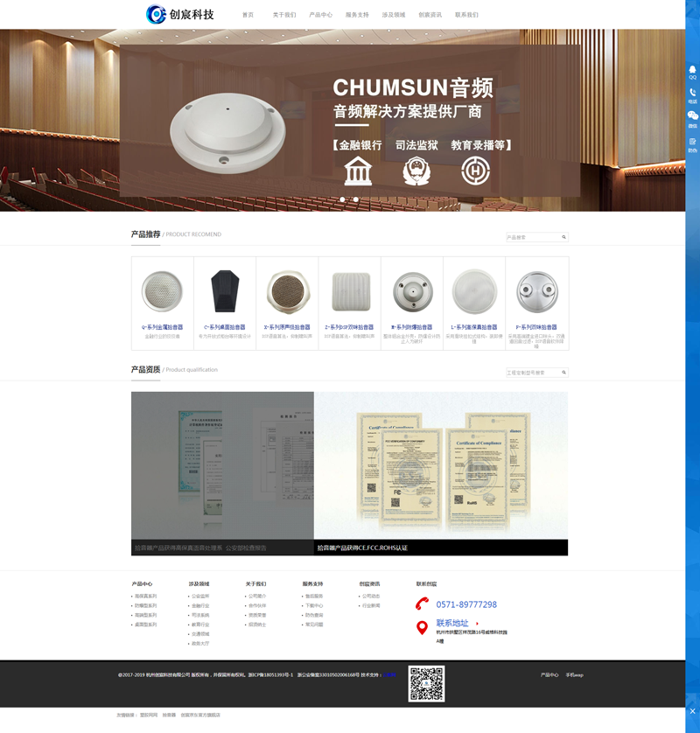Open the 涉及领域 top menu item

pos(394,15)
